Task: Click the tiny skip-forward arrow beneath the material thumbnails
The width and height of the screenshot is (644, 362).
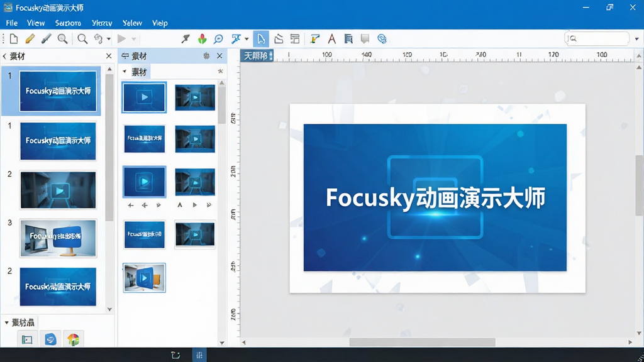Action: click(209, 205)
